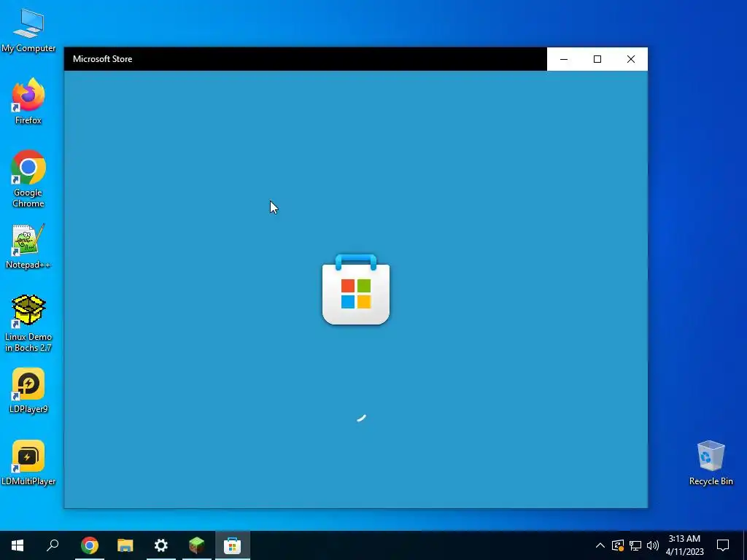Open Chrome from the taskbar
Screen dimensions: 747x560
tap(90, 545)
